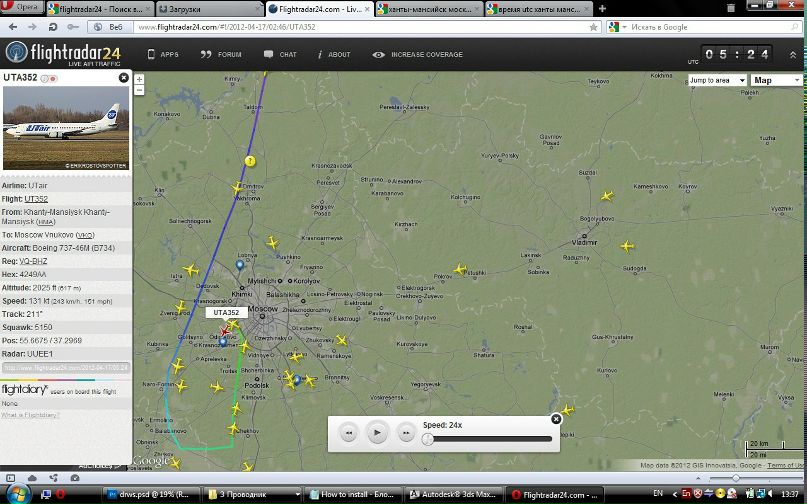Click the blue airport pin near Lobnya
Screen dimensions: 807x504
coord(240,265)
